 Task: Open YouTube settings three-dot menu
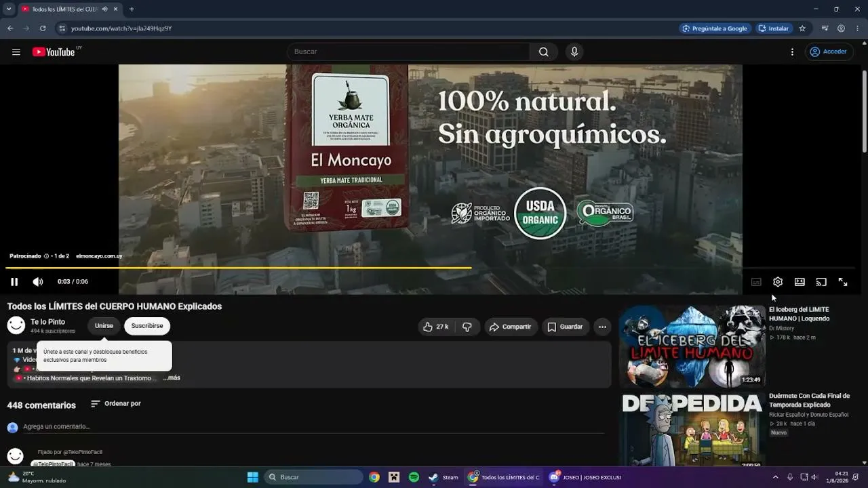coord(792,52)
